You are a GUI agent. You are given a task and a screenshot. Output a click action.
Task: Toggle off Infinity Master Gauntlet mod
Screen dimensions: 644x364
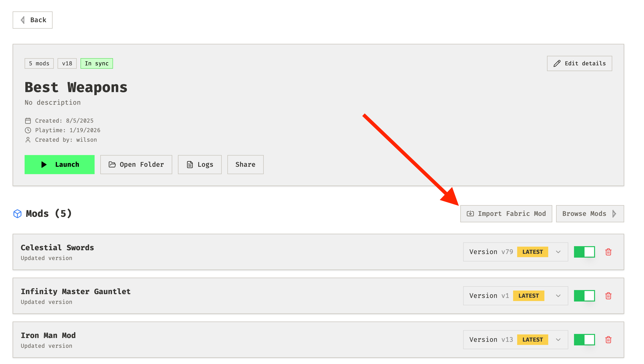(584, 296)
